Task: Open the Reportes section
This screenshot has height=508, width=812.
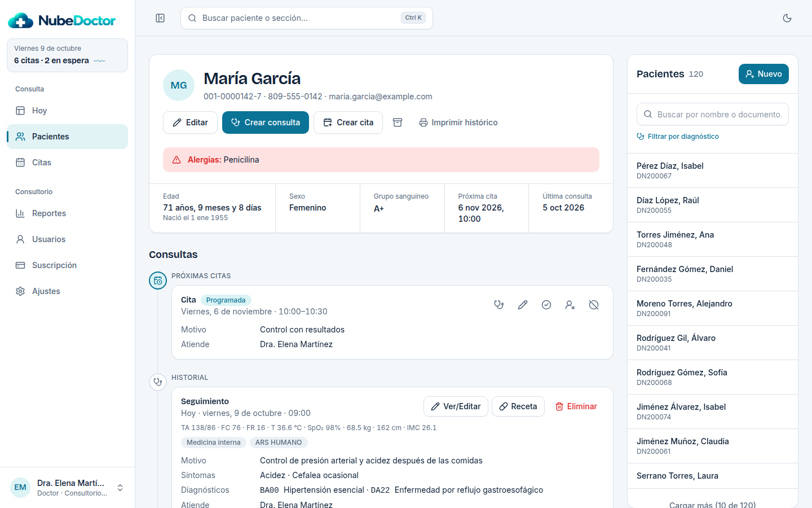Action: pos(68,213)
